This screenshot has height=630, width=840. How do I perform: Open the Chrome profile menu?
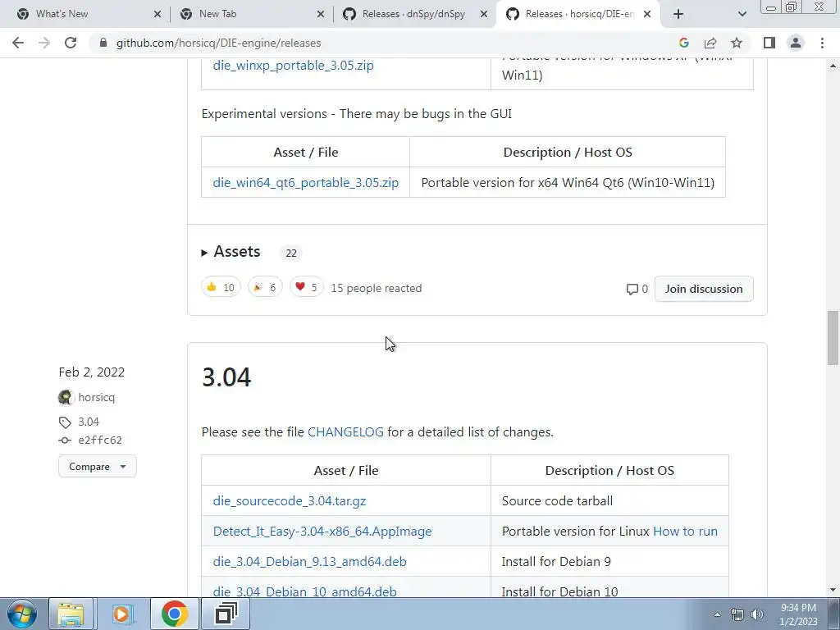pos(796,43)
